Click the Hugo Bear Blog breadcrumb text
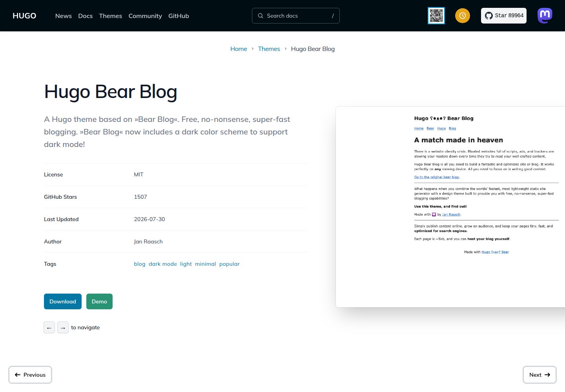Viewport: 565px width, 392px height. point(313,49)
